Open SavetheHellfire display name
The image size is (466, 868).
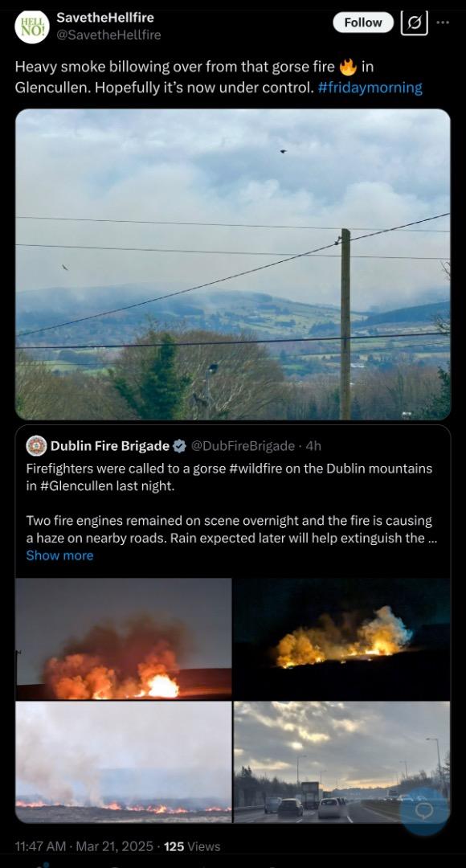click(105, 18)
